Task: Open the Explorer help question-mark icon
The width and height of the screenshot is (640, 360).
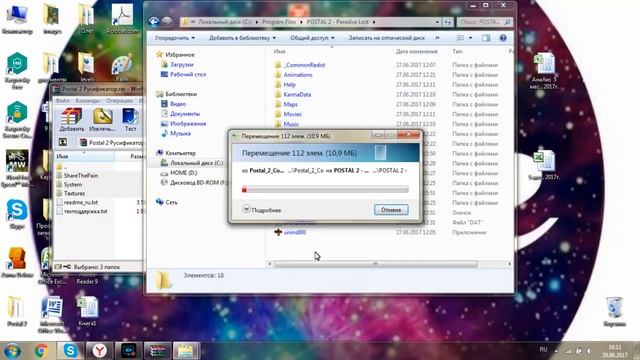Action: click(503, 38)
